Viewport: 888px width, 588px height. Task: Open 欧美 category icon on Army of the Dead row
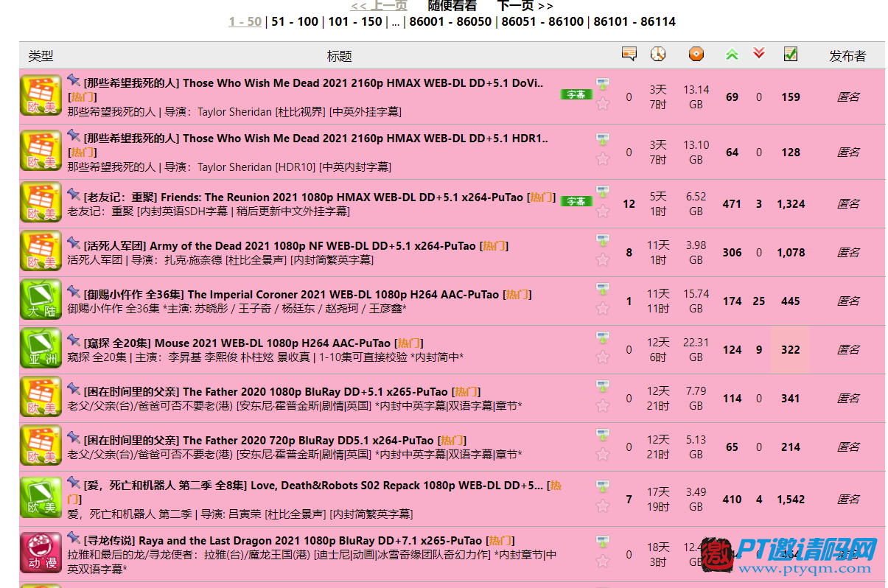(x=41, y=252)
